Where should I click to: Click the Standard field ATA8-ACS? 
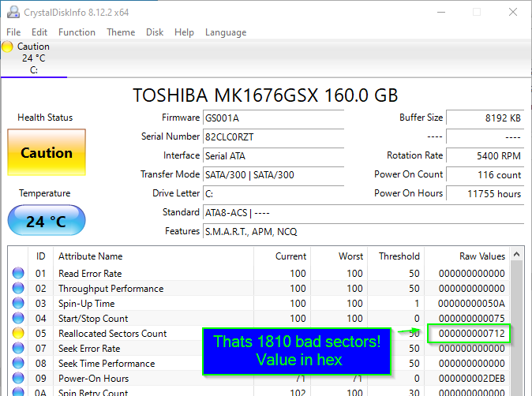[x=363, y=213]
